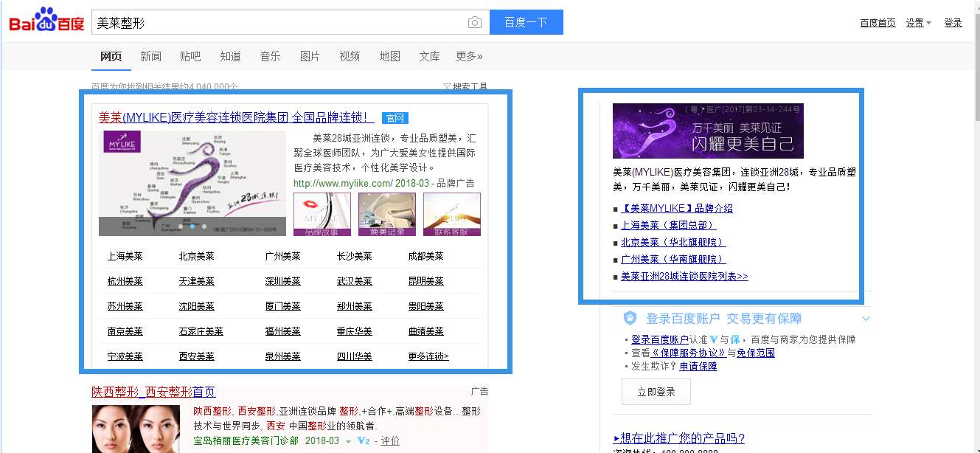Switch to the 视频 tab

pyautogui.click(x=350, y=56)
